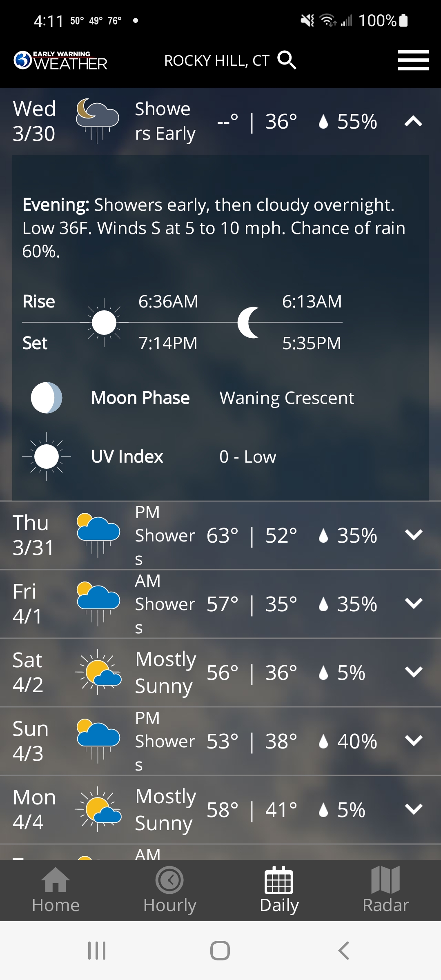Select the Daily tab
441x980 pixels.
pyautogui.click(x=279, y=890)
